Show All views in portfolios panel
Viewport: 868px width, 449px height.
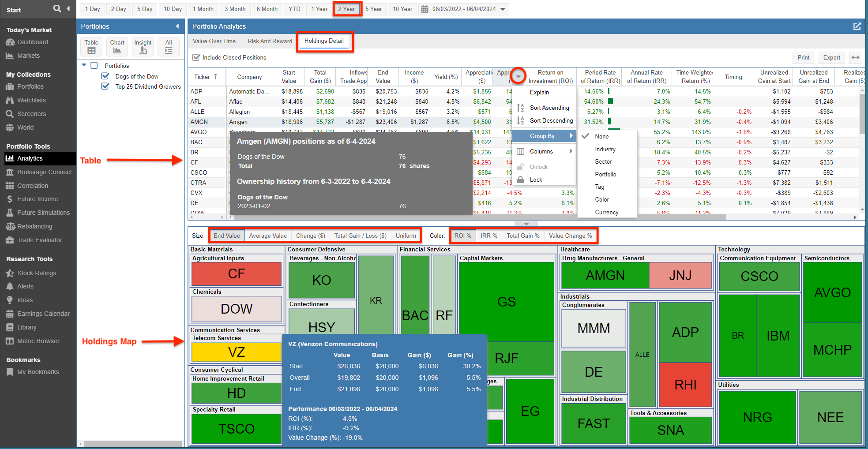pos(169,46)
